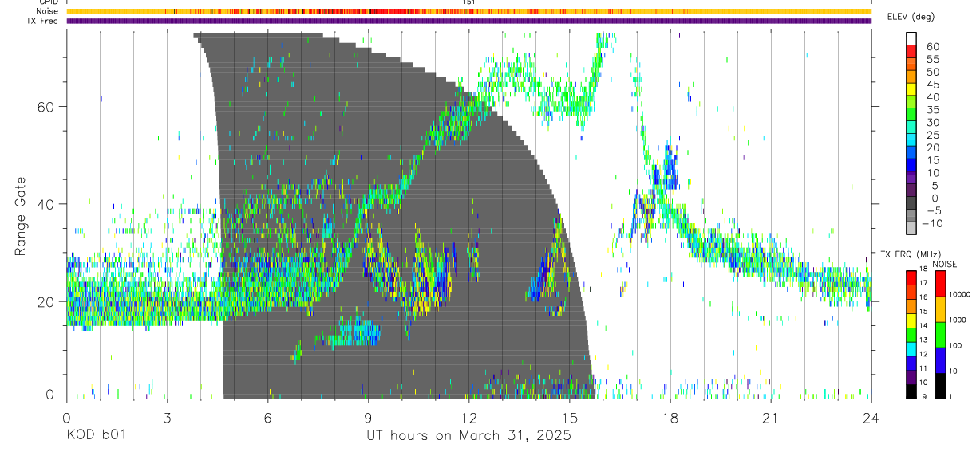Click the 0 hour tick on time axis

point(66,417)
